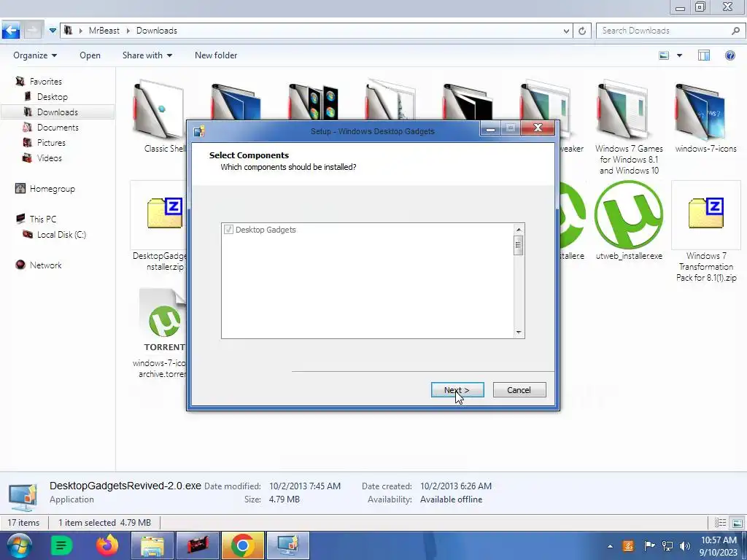Open the volume speaker tray icon

point(685,545)
